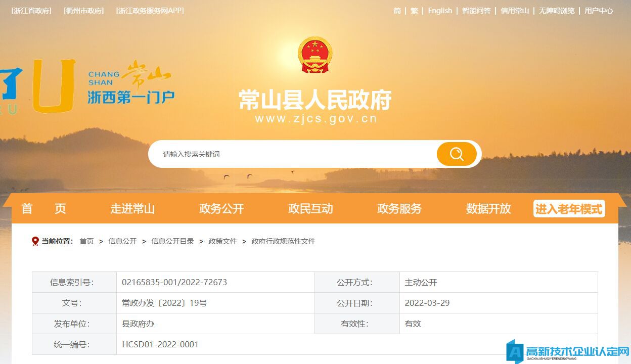The height and width of the screenshot is (364, 631).
Task: Open the 走进常山 navigation tab
Action: [x=132, y=209]
